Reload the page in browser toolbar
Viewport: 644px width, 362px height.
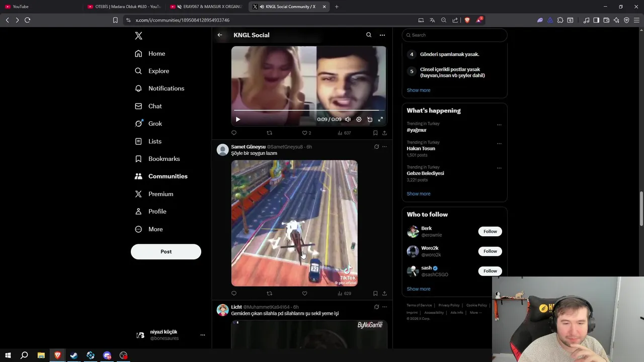pyautogui.click(x=27, y=20)
